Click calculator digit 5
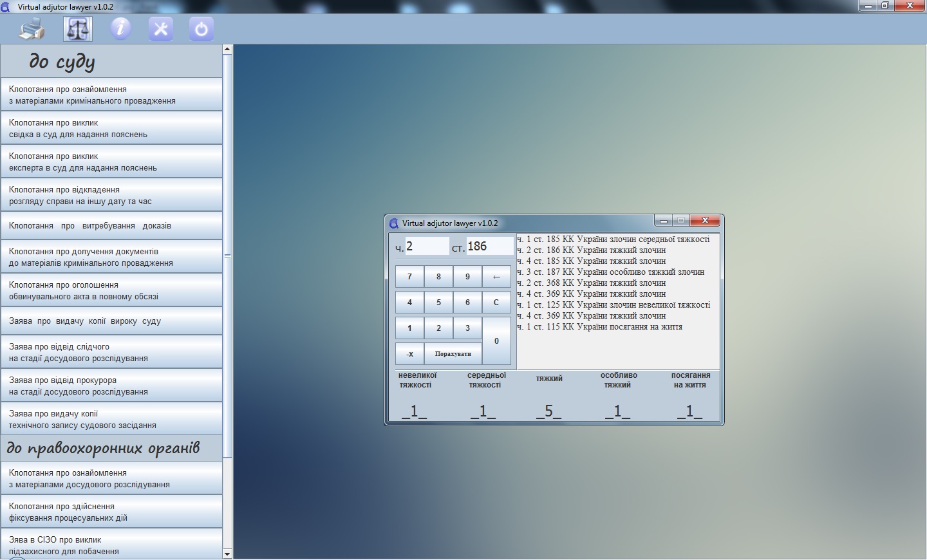Screen dimensions: 927x560 click(x=438, y=303)
